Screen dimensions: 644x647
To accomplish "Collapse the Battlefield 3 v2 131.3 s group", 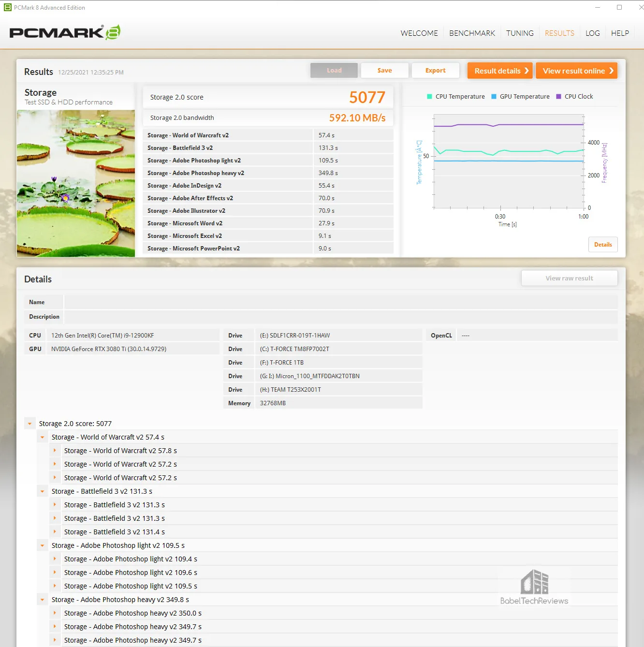I will coord(43,491).
